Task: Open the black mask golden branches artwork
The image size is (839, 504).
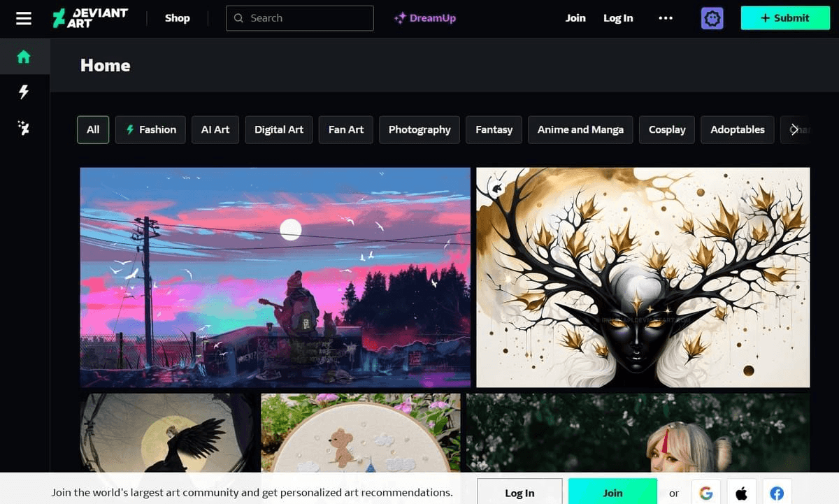Action: point(643,278)
